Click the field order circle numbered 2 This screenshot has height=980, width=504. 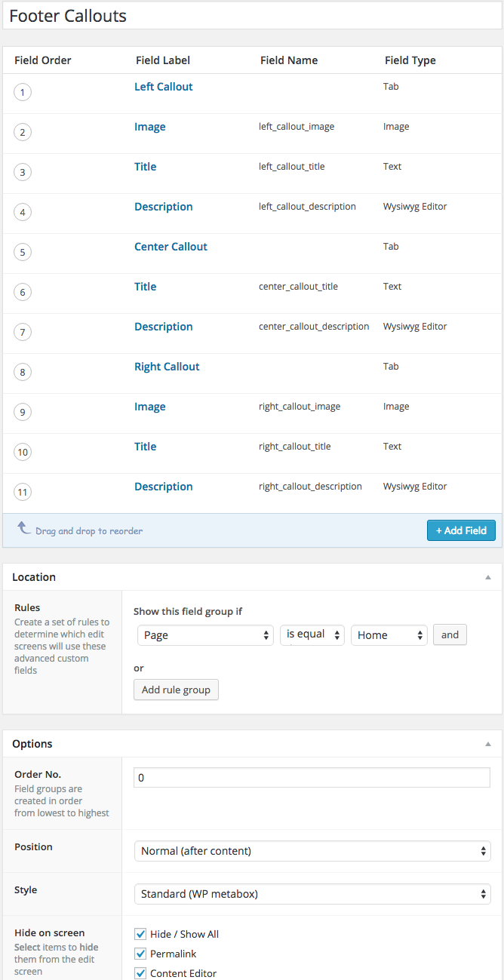[x=23, y=133]
